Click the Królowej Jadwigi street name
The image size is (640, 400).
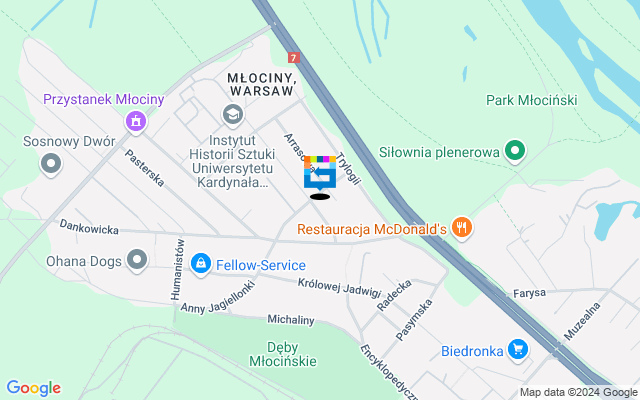click(340, 288)
